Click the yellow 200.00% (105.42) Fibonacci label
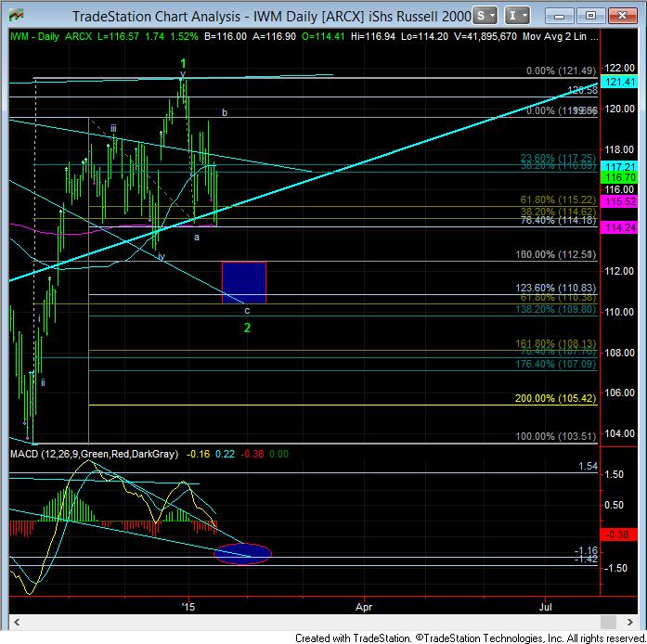647x644 pixels. click(x=556, y=398)
